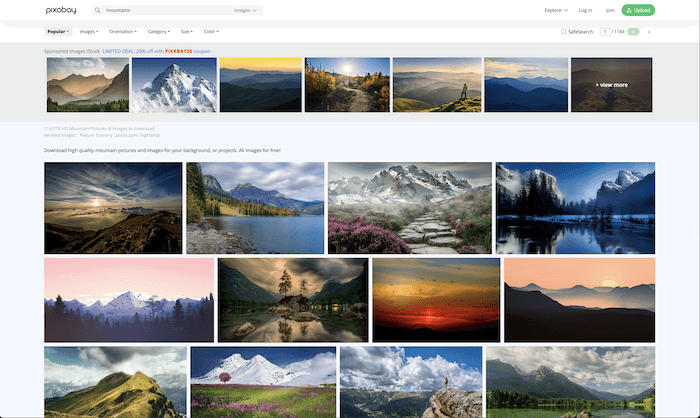Open blue lake with pine trees photo
The width and height of the screenshot is (700, 418).
click(x=255, y=208)
